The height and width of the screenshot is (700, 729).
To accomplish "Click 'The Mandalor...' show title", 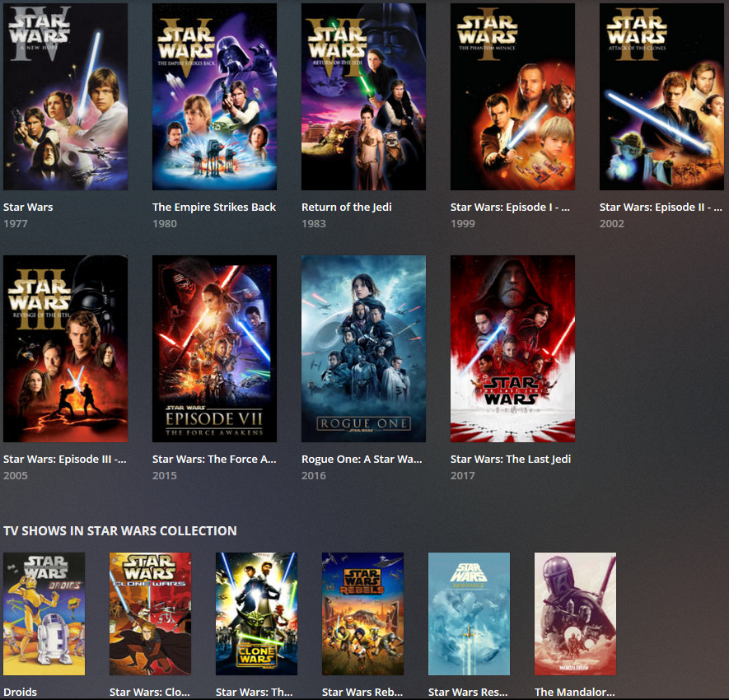I will [x=575, y=692].
